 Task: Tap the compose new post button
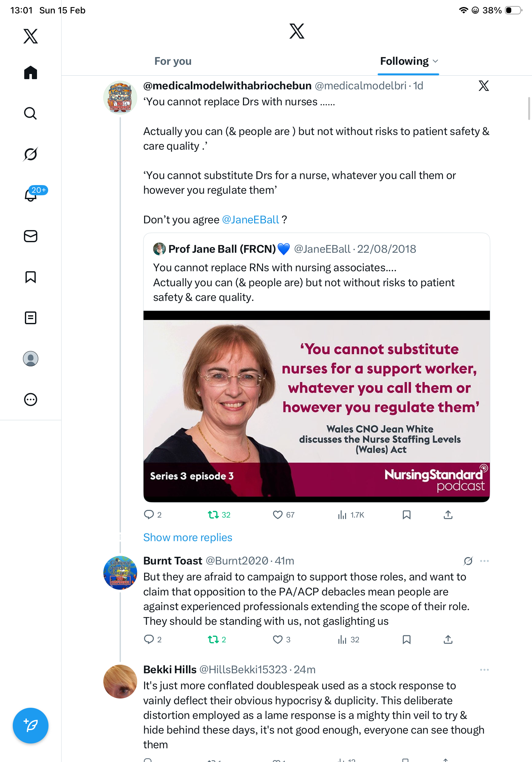point(31,725)
